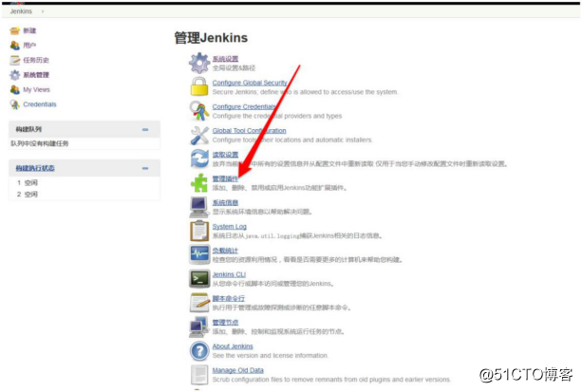Open the Jenkins CLI link
This screenshot has width=582, height=392.
pyautogui.click(x=229, y=274)
